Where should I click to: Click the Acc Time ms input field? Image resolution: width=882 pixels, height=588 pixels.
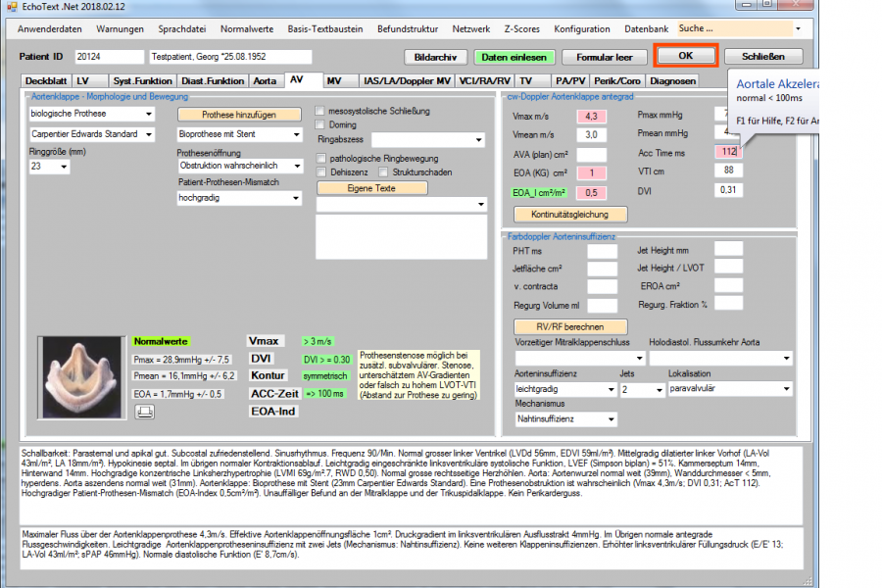(x=728, y=151)
